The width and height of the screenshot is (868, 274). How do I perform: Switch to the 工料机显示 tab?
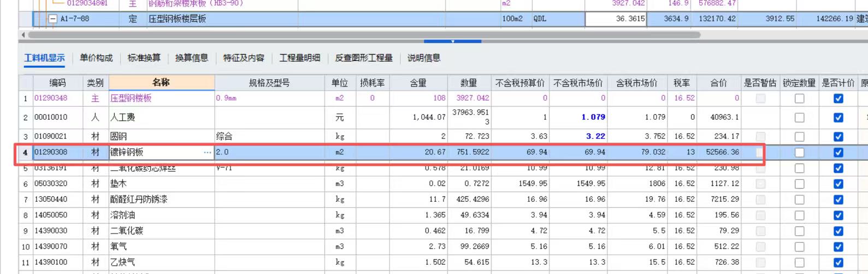[44, 58]
